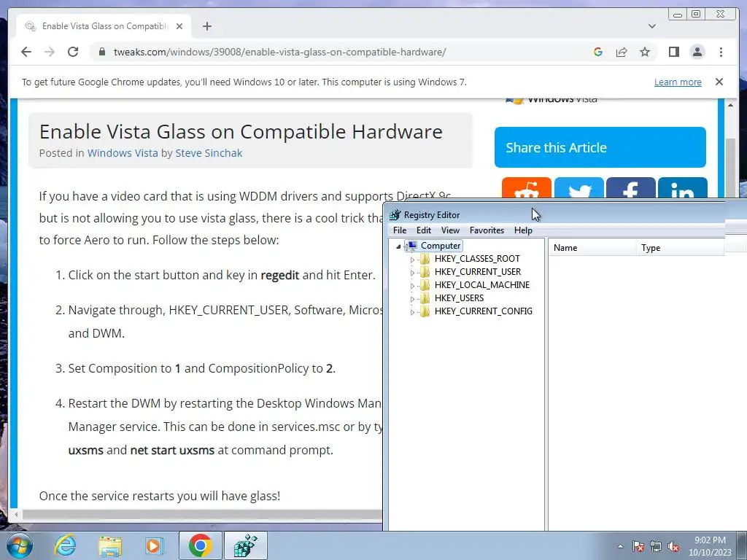This screenshot has height=560, width=747.
Task: Click the Share this Article banner
Action: (600, 147)
